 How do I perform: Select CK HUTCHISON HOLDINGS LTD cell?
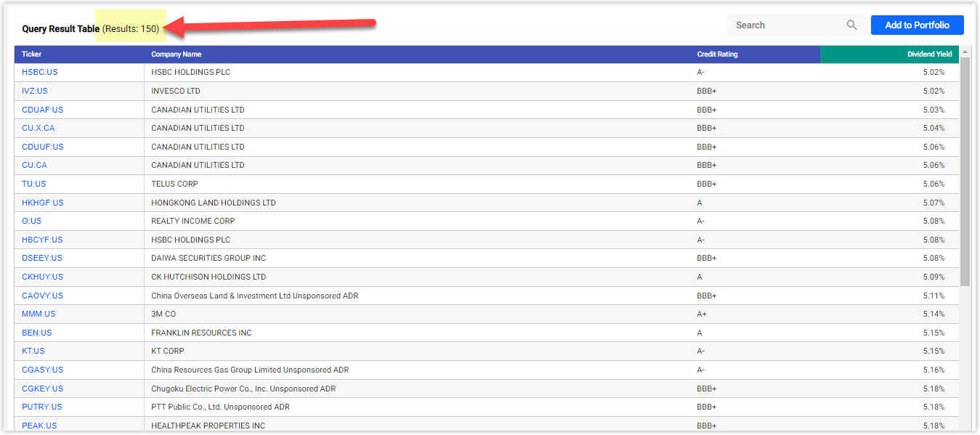(417, 277)
